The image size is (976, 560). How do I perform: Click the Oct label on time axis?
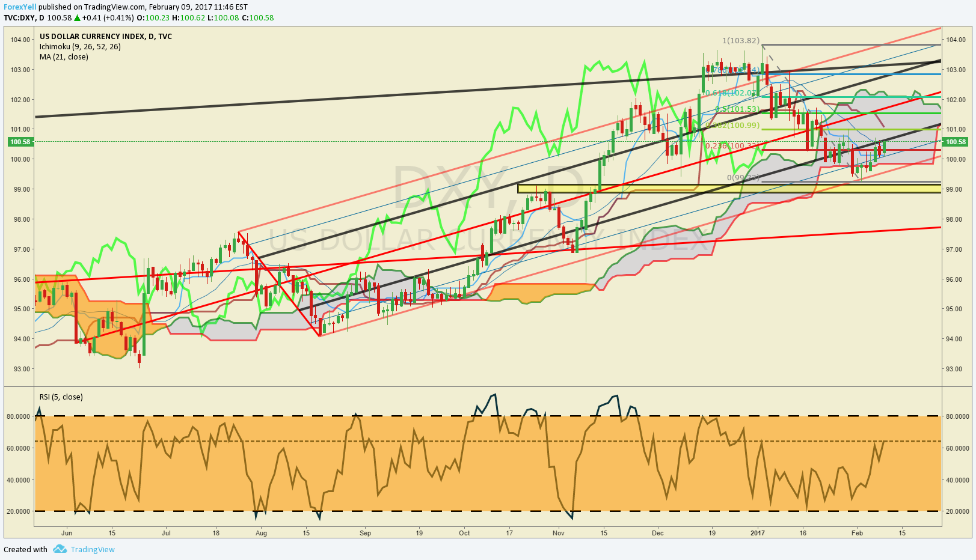point(464,532)
